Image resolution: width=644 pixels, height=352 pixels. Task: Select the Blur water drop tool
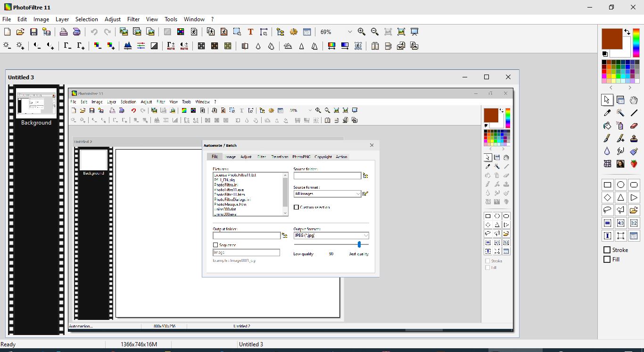tap(607, 151)
